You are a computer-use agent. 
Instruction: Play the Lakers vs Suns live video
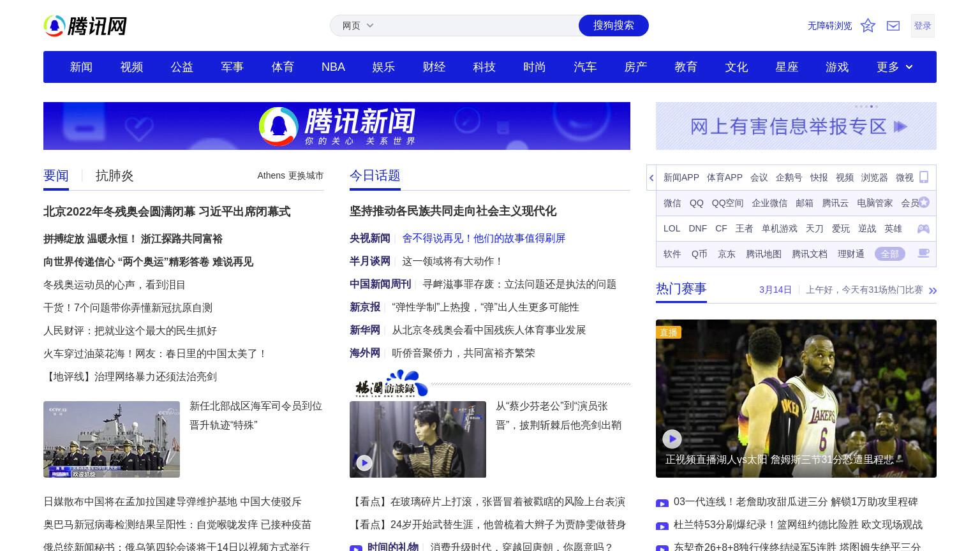[672, 439]
